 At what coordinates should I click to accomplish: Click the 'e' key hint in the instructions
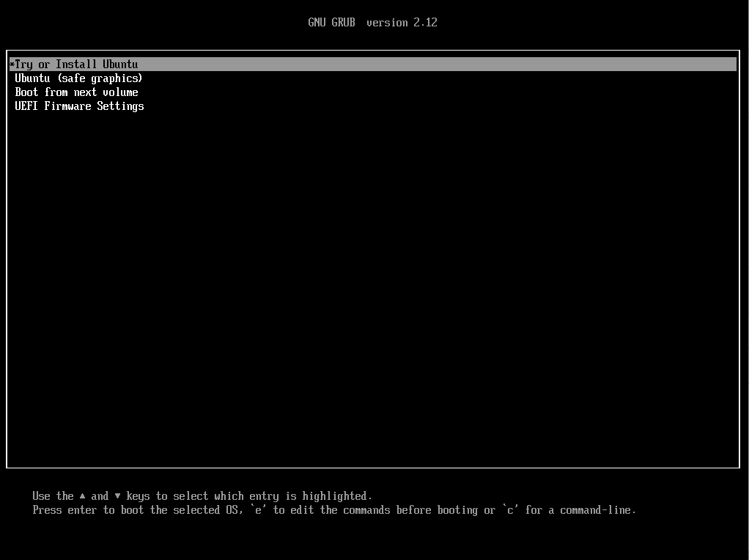point(259,510)
